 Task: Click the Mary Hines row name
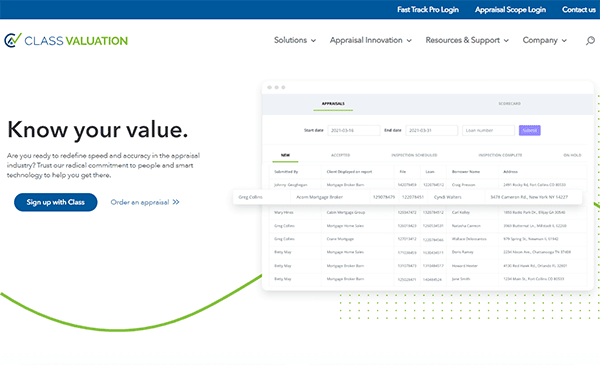pos(284,212)
